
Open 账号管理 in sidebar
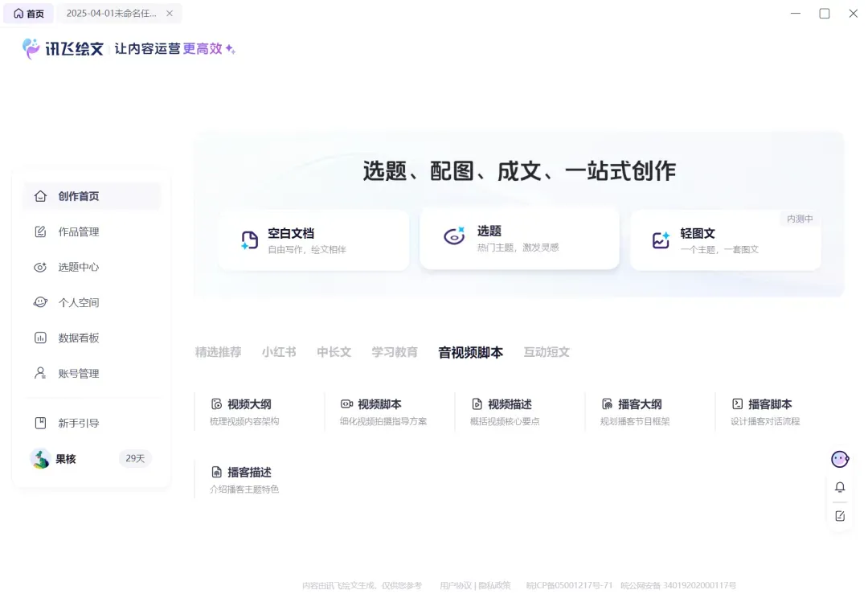(x=92, y=373)
